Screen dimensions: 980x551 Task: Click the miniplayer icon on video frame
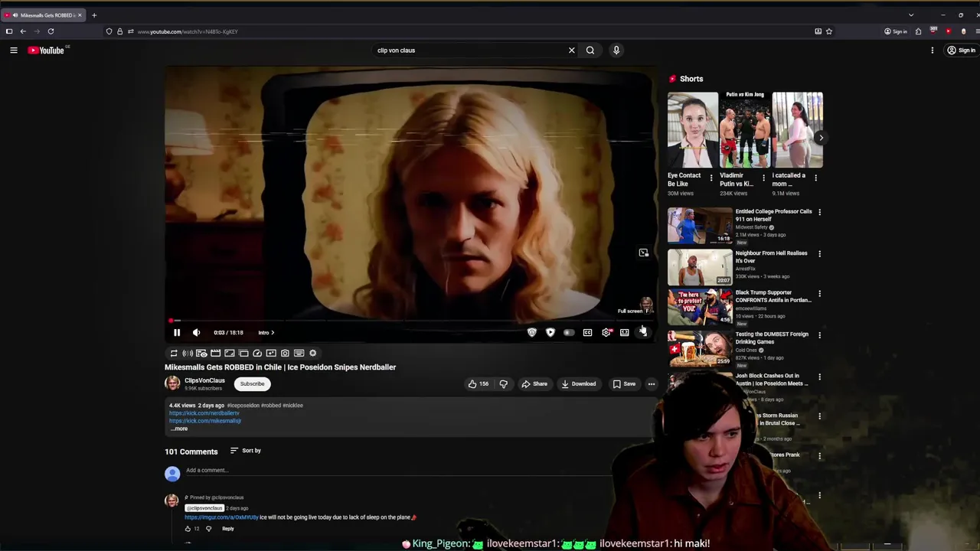644,253
